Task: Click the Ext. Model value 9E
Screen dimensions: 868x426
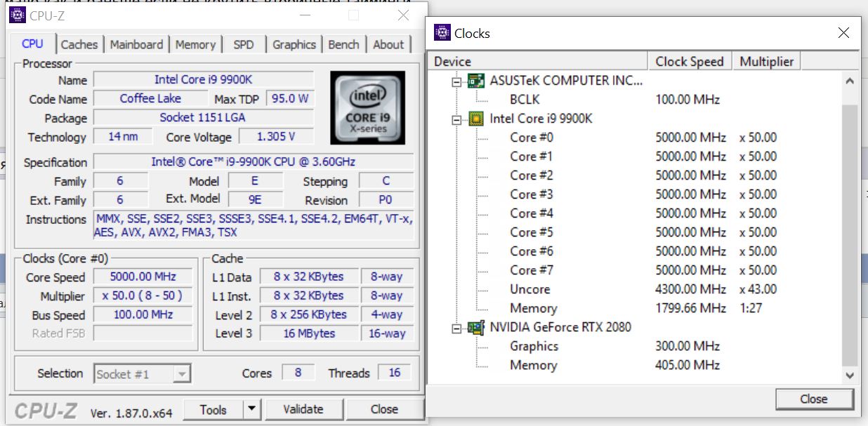Action: click(255, 199)
